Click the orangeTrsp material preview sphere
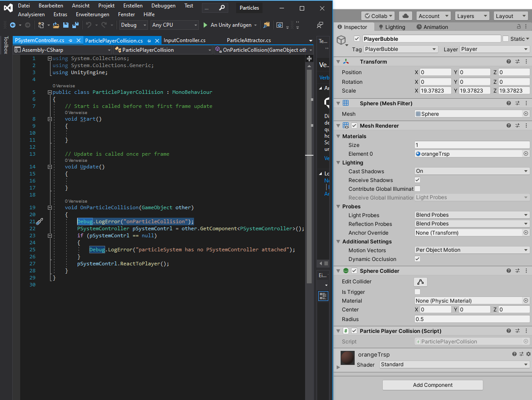 tap(348, 358)
